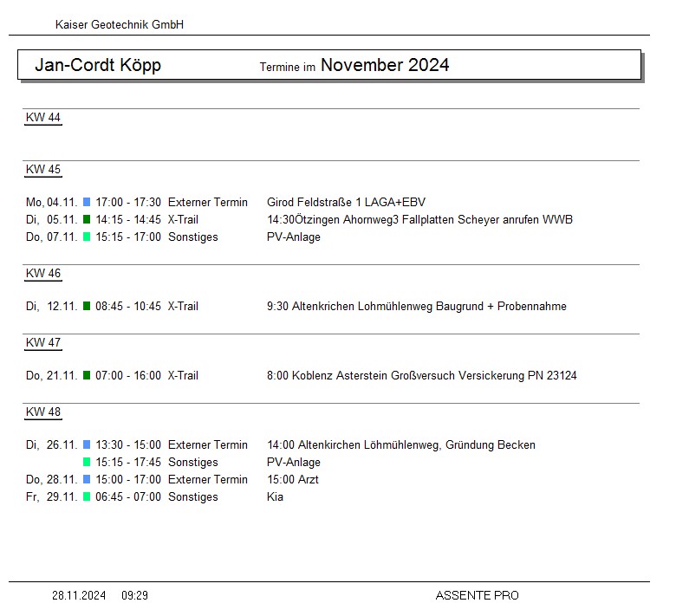This screenshot has width=676, height=616.
Task: Click the blue marker for 04.11. appointment
Action: [87, 203]
